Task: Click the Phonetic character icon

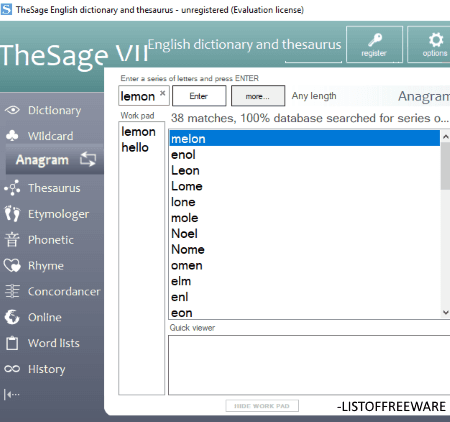Action: (12, 240)
